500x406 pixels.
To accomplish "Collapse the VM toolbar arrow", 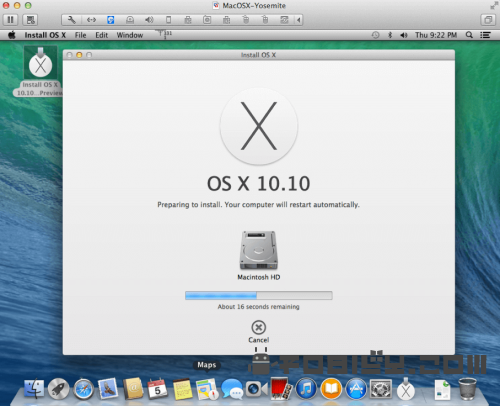I will click(299, 20).
